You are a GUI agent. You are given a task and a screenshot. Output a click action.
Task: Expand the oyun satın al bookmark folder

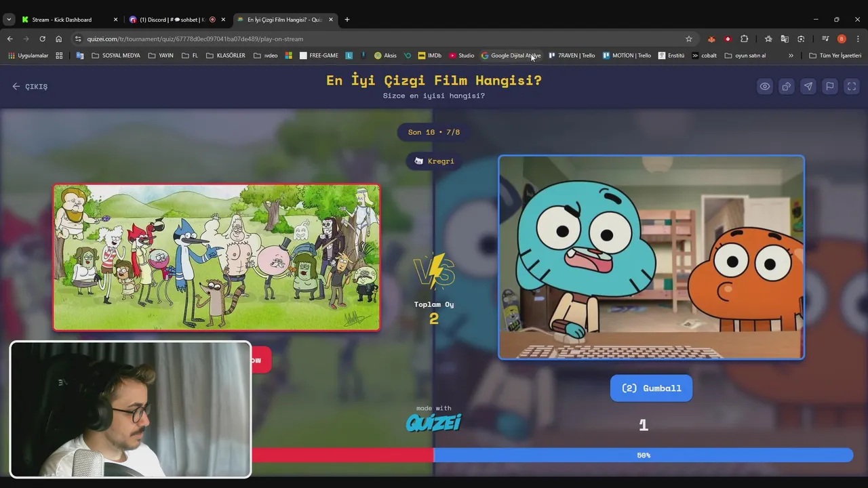pos(745,56)
